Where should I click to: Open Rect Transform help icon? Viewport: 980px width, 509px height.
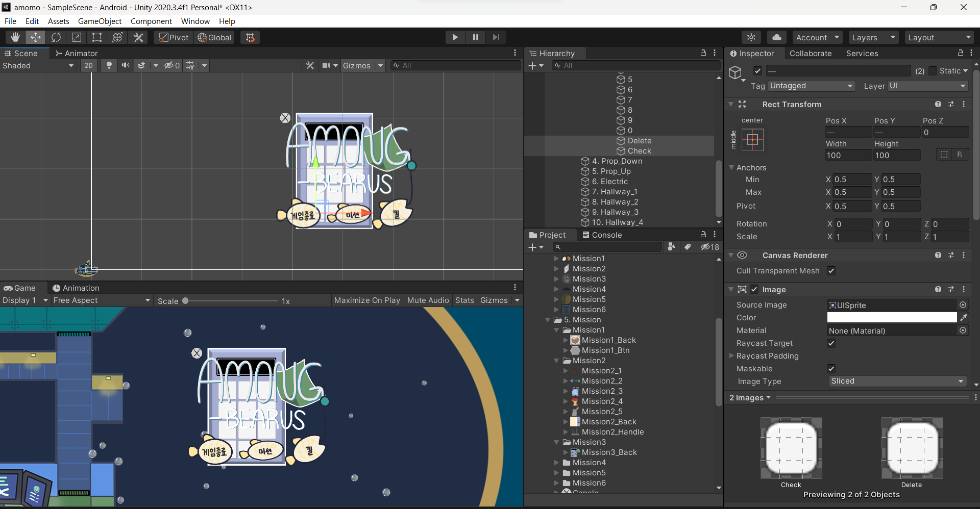(x=938, y=104)
